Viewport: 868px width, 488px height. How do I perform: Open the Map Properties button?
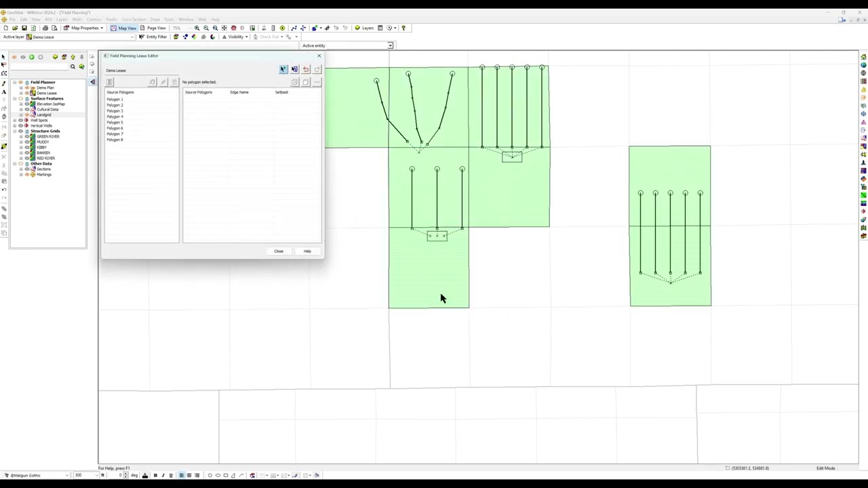point(84,28)
